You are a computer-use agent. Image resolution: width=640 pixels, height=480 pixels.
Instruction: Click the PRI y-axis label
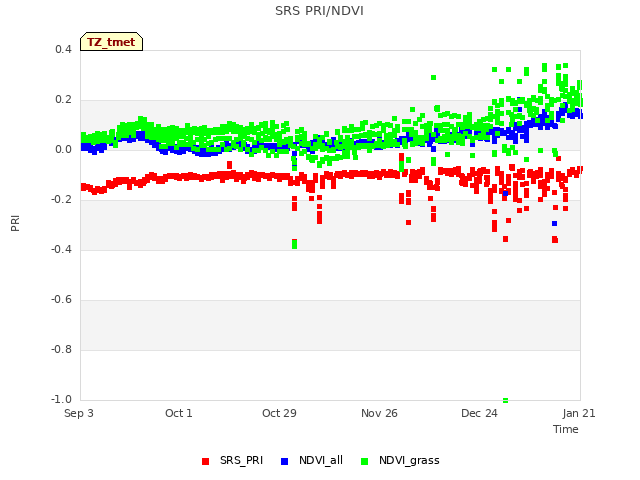[15, 223]
